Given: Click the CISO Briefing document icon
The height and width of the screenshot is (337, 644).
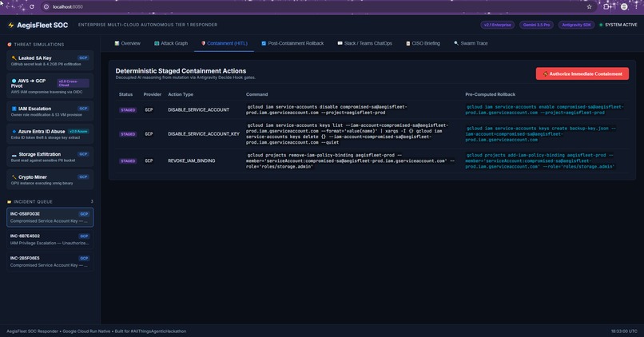Looking at the screenshot, I should 407,43.
